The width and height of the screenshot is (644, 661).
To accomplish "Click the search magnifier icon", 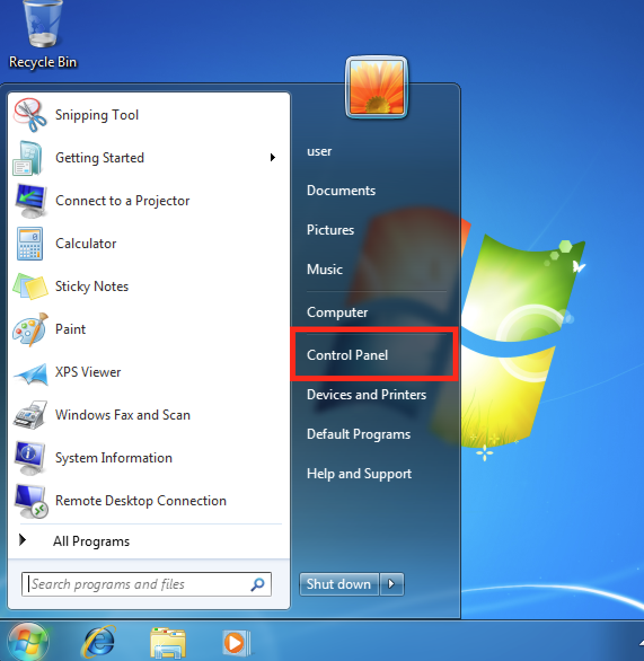I will [258, 584].
